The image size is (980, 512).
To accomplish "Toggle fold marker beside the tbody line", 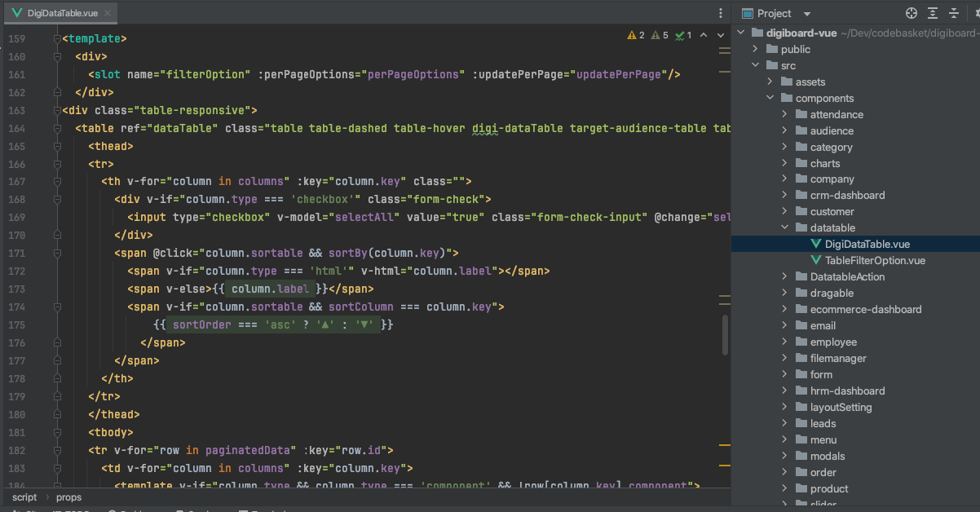I will click(x=57, y=432).
